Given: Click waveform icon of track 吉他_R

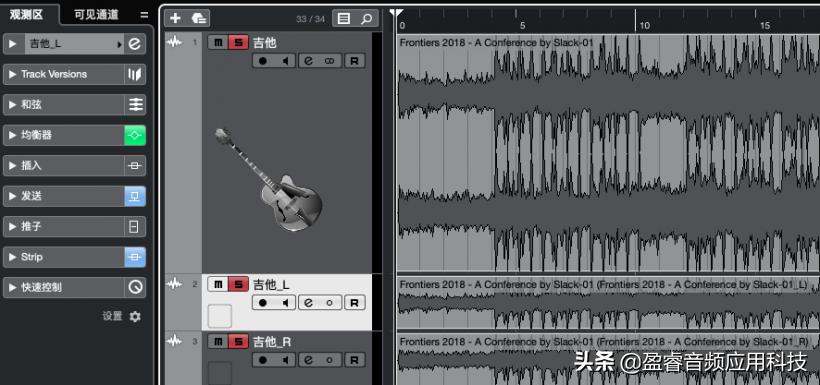Looking at the screenshot, I should click(174, 341).
